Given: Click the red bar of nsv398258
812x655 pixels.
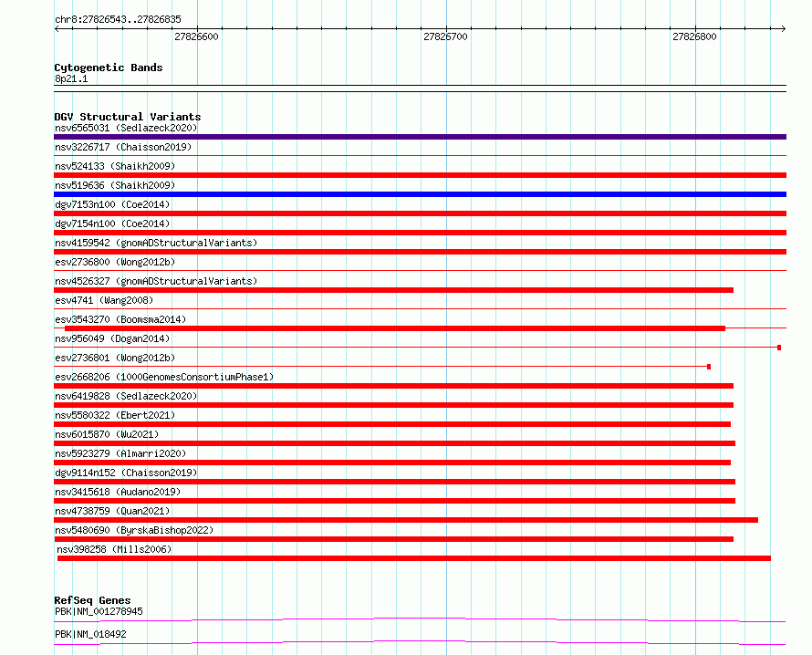Looking at the screenshot, I should tap(414, 558).
